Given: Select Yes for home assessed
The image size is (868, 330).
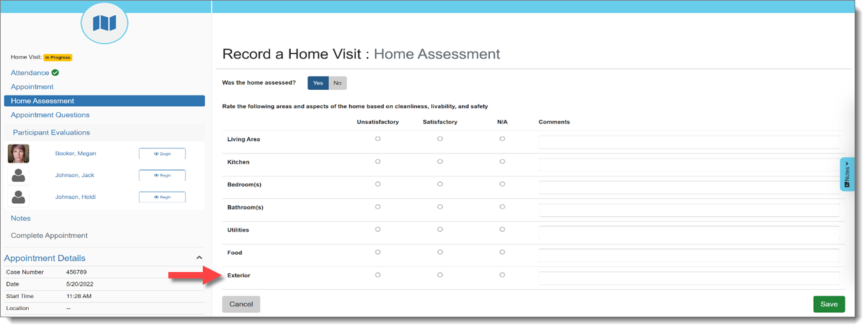Looking at the screenshot, I should (x=318, y=83).
